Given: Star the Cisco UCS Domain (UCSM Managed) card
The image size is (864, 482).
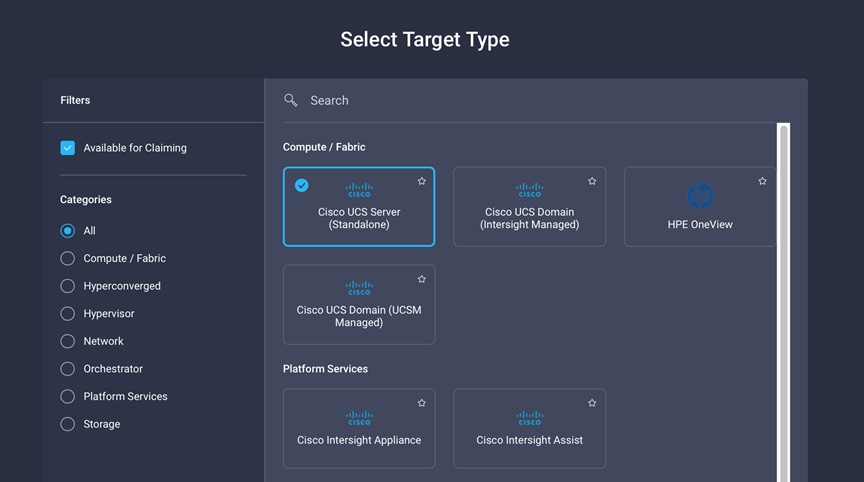Looking at the screenshot, I should [x=422, y=279].
